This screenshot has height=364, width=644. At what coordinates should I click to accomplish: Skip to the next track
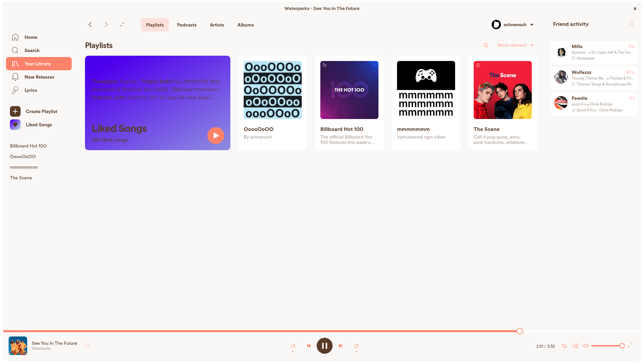tap(341, 346)
